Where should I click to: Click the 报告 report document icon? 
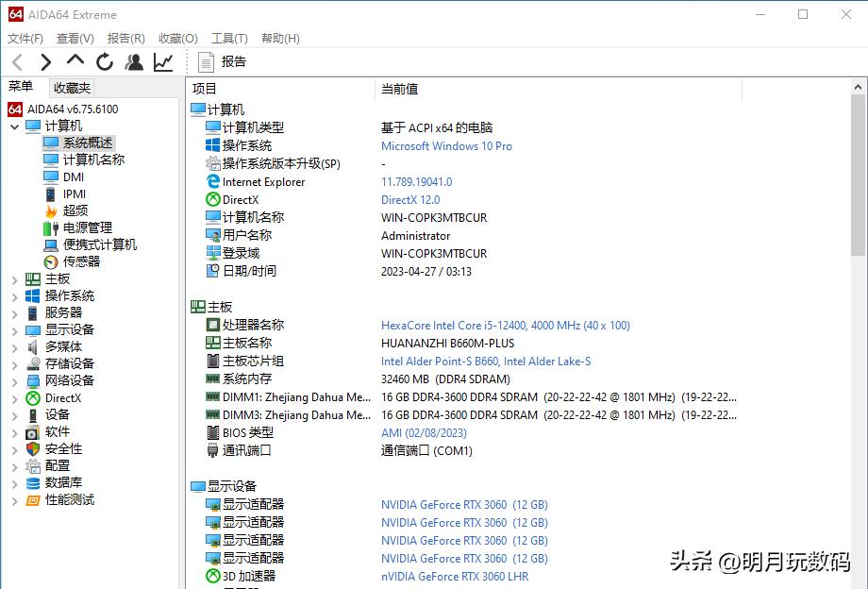click(x=206, y=61)
